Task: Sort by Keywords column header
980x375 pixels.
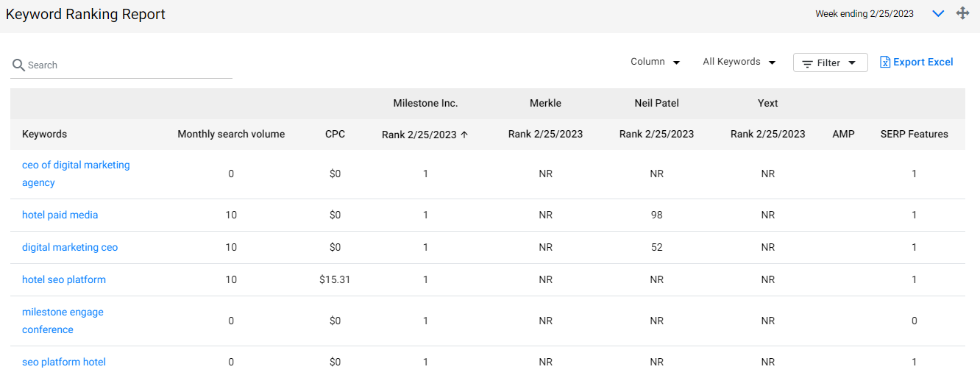Action: pos(44,135)
